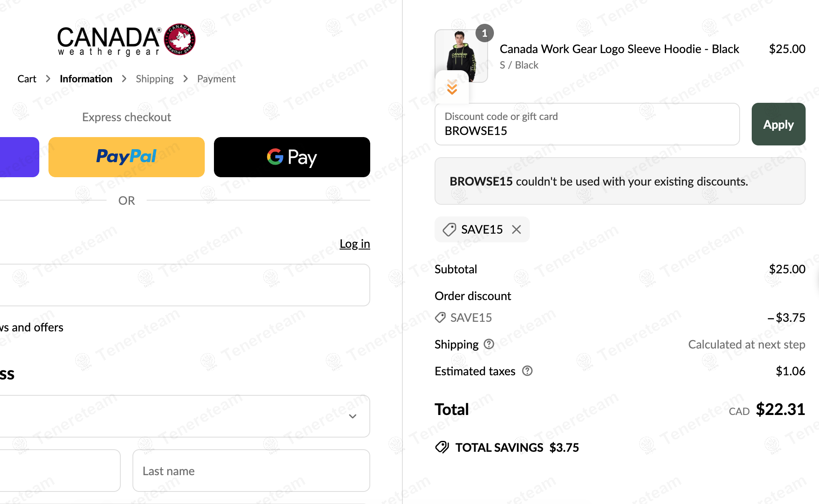Image resolution: width=819 pixels, height=504 pixels.
Task: Click the Total Savings tag icon
Action: click(x=442, y=447)
